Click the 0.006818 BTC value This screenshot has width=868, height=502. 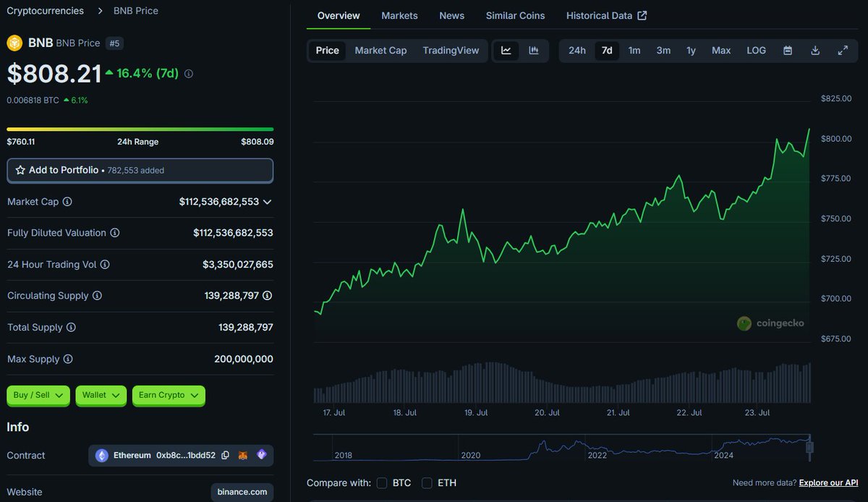coord(33,101)
